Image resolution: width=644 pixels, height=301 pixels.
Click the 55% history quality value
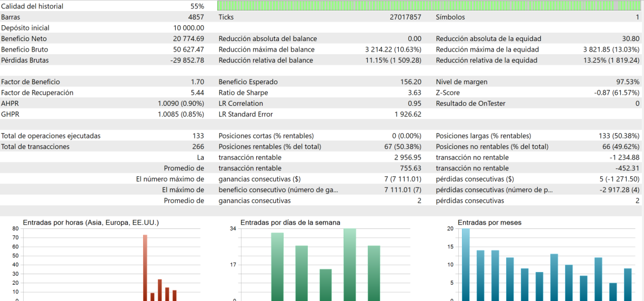pos(197,6)
